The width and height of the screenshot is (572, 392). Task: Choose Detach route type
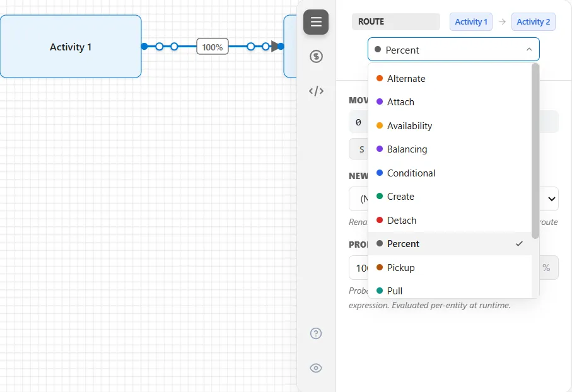click(x=450, y=220)
